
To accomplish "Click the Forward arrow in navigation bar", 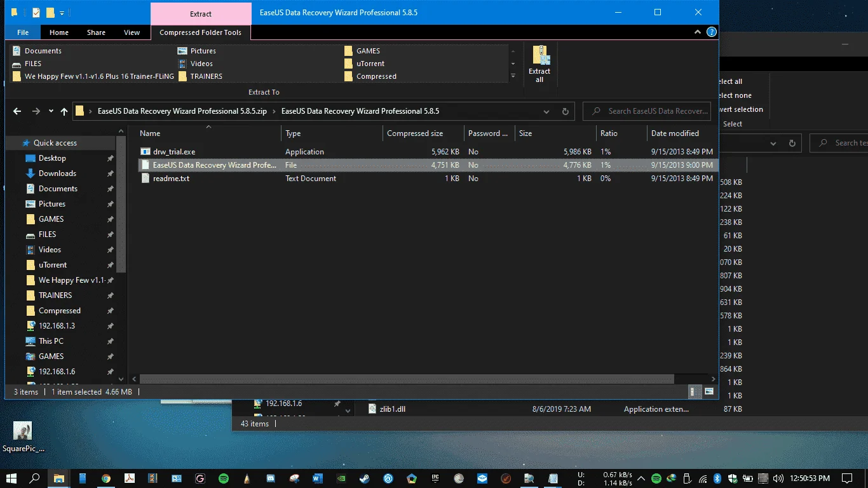I will 36,111.
